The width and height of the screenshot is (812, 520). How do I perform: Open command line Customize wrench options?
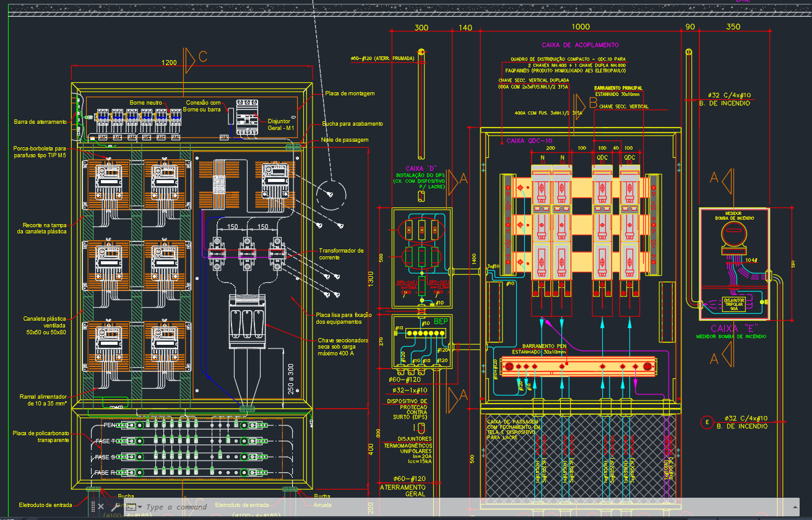tap(116, 506)
